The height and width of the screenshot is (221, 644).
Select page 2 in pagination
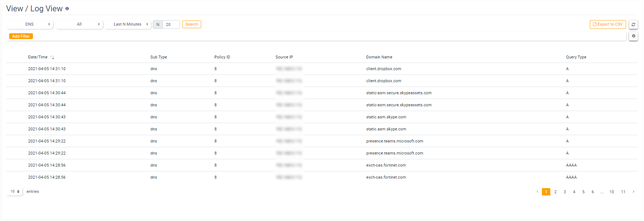(x=555, y=192)
